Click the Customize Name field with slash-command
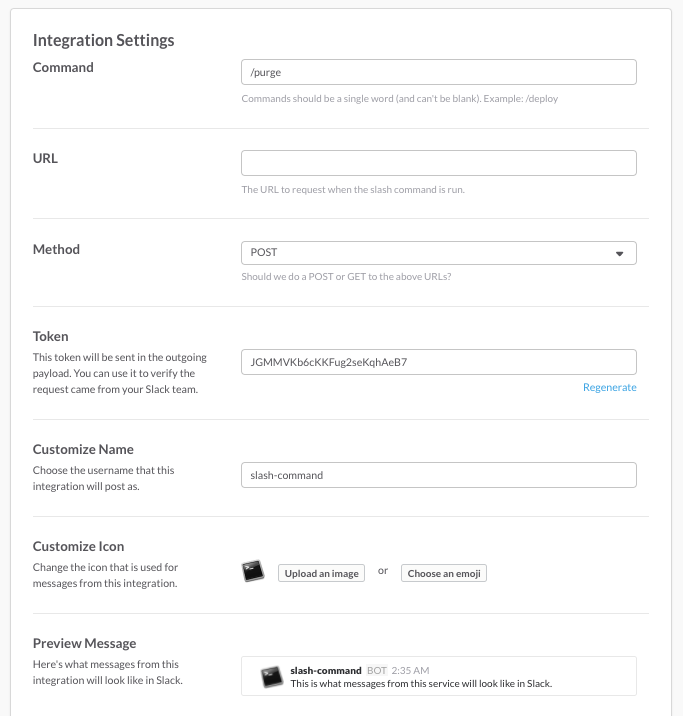 (439, 475)
